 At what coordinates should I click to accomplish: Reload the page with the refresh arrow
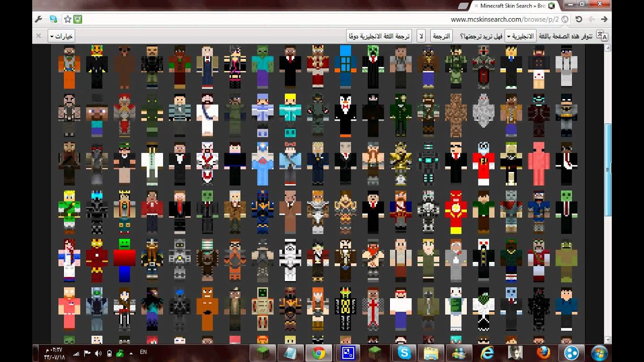pos(579,19)
